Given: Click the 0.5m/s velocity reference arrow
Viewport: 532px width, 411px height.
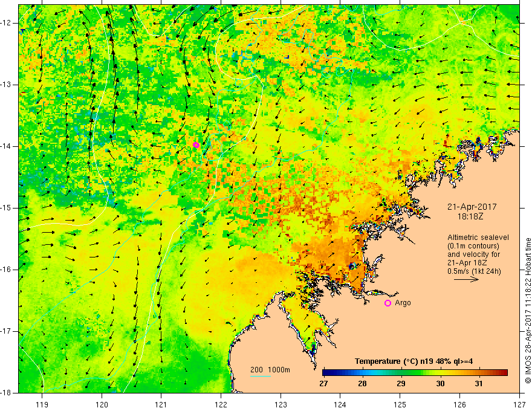Looking at the screenshot, I should pos(466,279).
